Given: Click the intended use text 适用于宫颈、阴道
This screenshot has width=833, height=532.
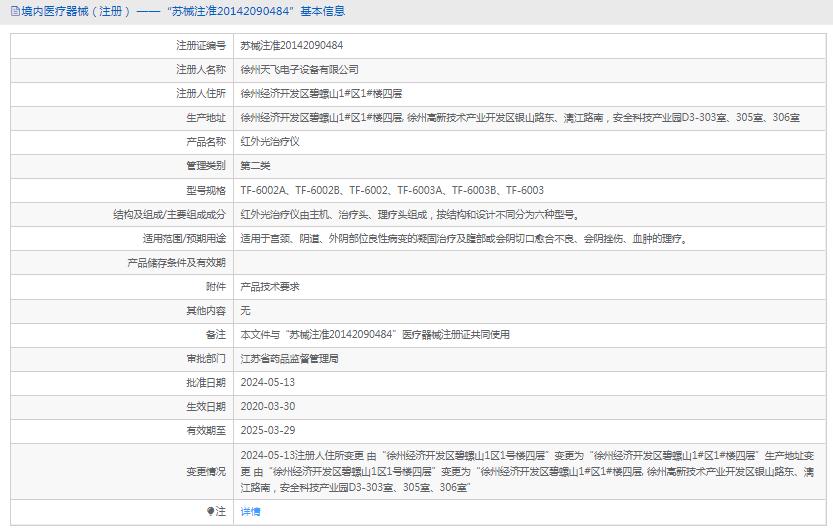Looking at the screenshot, I should click(465, 239).
